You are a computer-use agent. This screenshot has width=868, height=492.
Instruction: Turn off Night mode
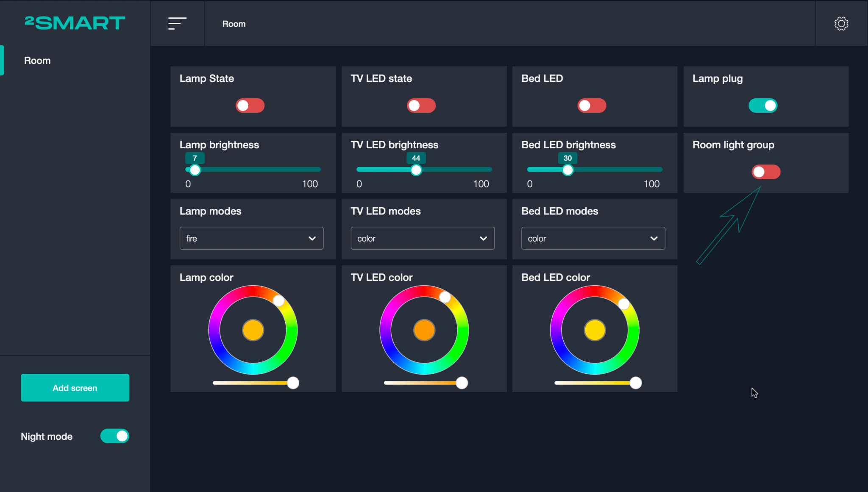pyautogui.click(x=115, y=436)
